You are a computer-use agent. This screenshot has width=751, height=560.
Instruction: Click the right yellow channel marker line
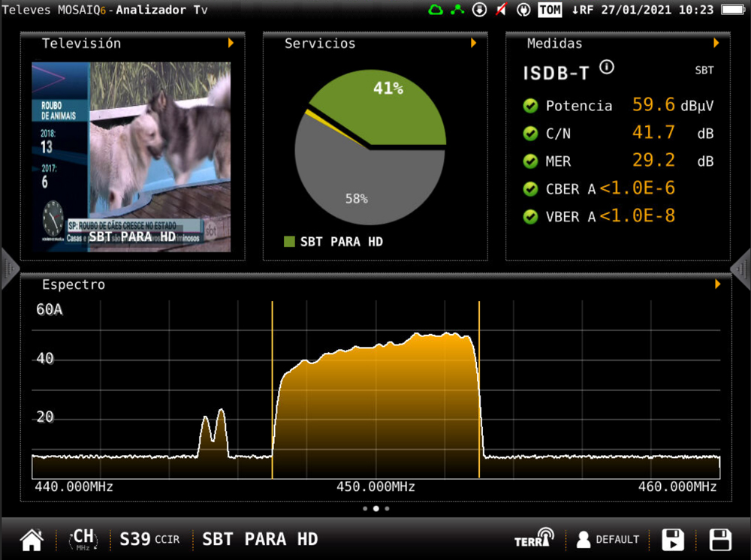tap(479, 390)
